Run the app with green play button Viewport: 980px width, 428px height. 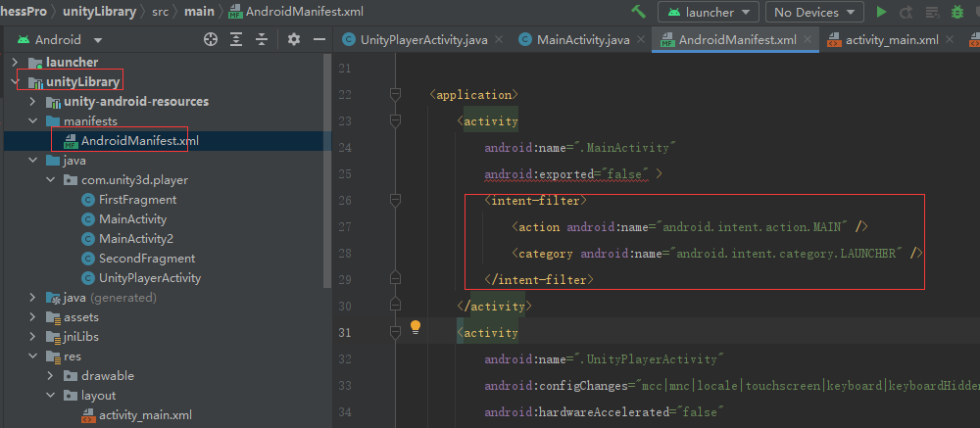pos(881,12)
